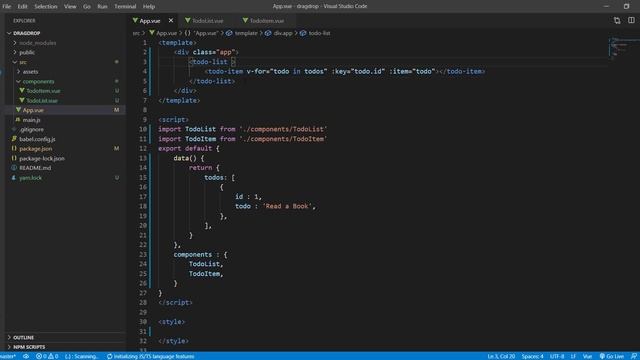Open the Compare Changes icon in editor title bar
Image resolution: width=640 pixels, height=360 pixels.
[x=617, y=20]
